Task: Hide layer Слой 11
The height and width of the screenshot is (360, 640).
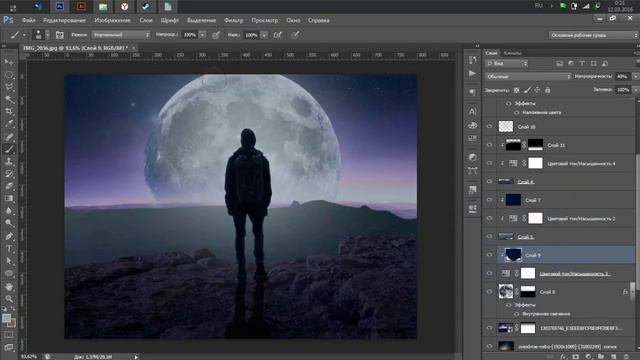Action: click(x=489, y=145)
